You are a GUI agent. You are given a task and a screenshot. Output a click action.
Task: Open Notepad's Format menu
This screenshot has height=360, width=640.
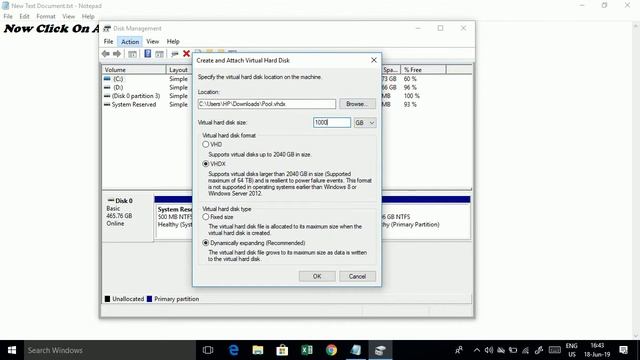tap(46, 16)
